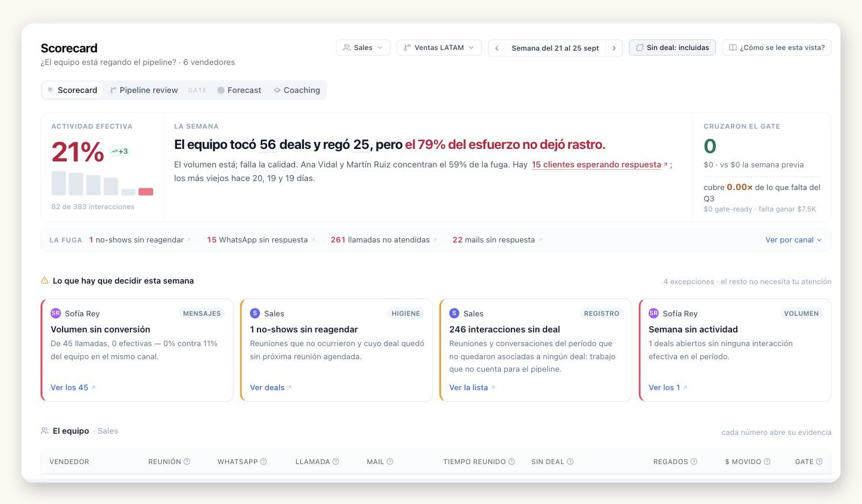Click the WhatsApp column help icon
Viewport: 862px width, 504px height.
coord(263,462)
